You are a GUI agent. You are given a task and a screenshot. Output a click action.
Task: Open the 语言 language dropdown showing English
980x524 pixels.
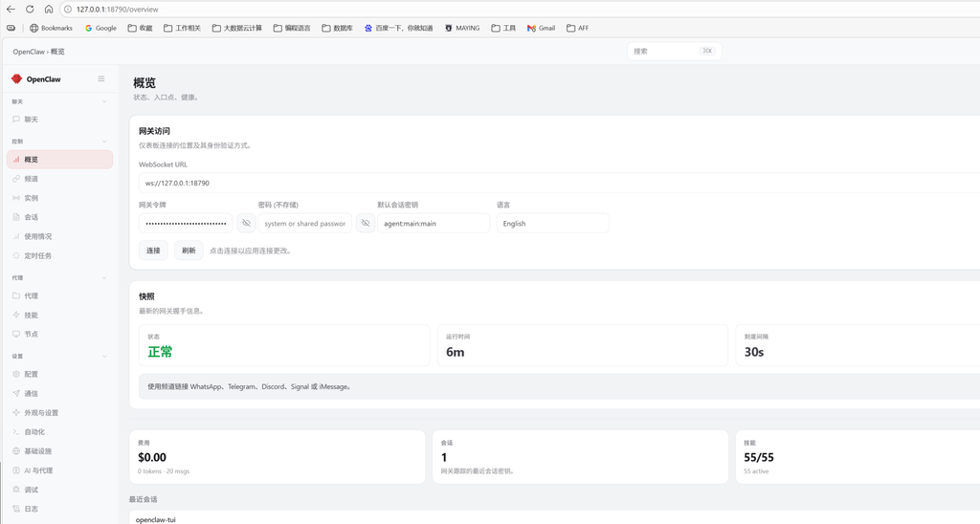pyautogui.click(x=552, y=223)
